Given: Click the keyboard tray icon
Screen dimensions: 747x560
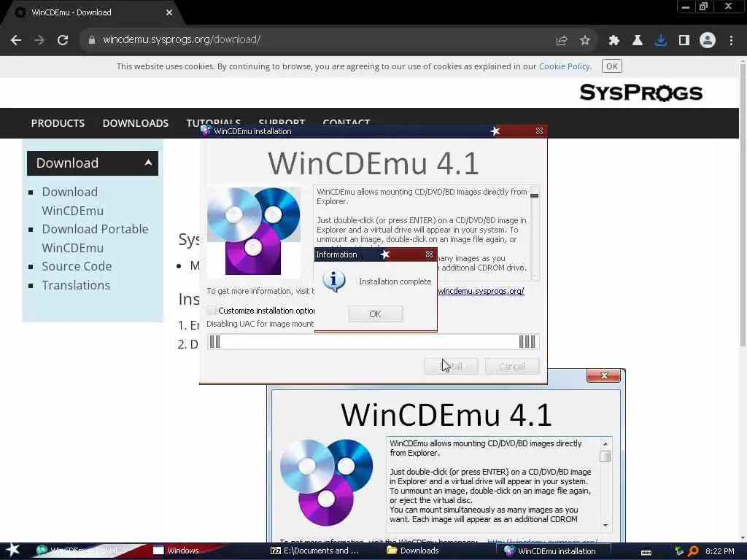Looking at the screenshot, I should (x=646, y=551).
